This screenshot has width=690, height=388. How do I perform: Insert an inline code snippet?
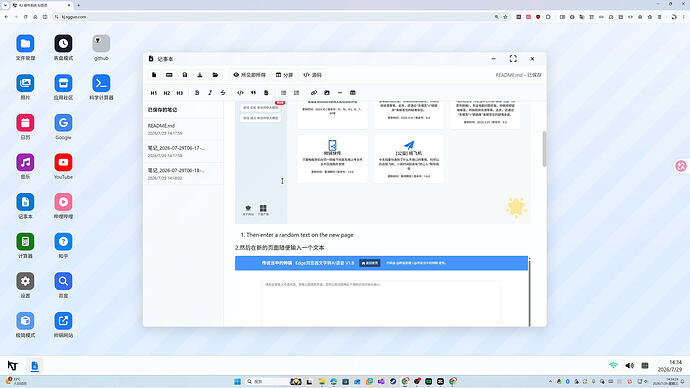tap(240, 93)
